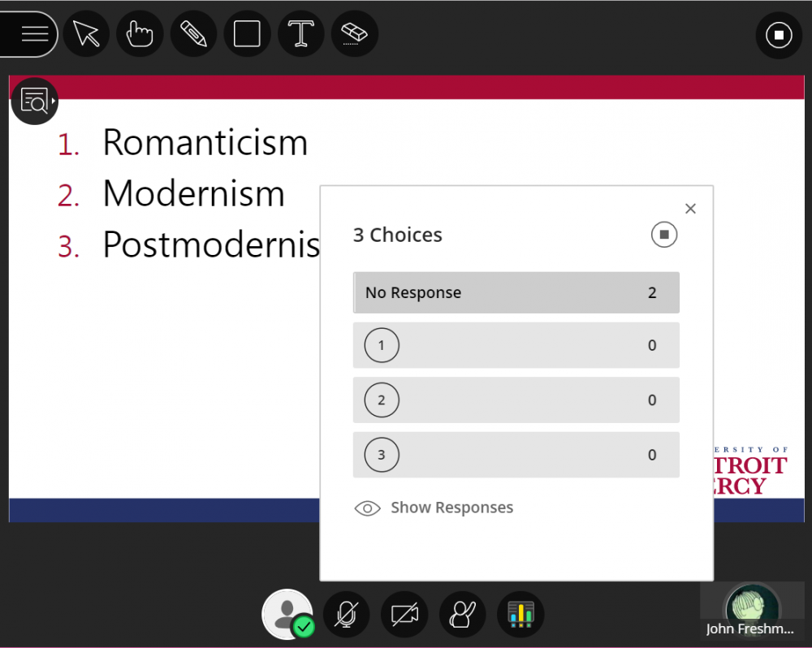Viewport: 812px width, 648px height.
Task: Select poll choice 1 row
Action: [x=516, y=346]
